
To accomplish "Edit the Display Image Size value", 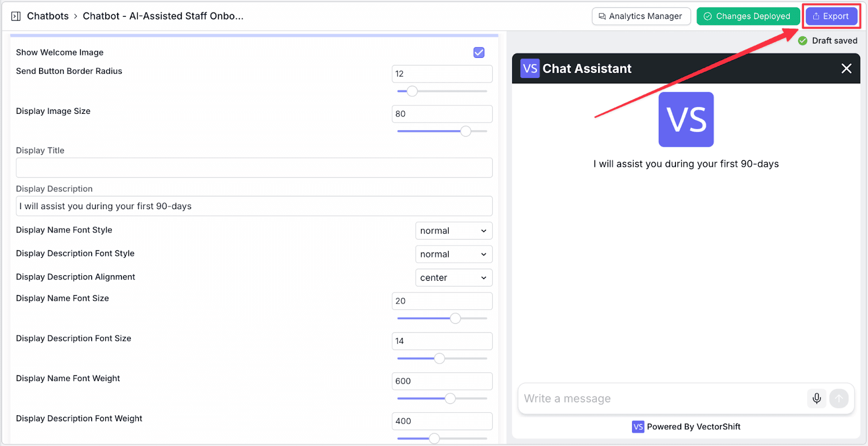I will [442, 114].
